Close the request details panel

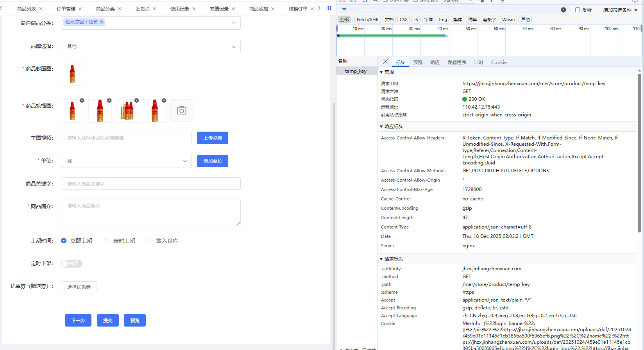386,62
